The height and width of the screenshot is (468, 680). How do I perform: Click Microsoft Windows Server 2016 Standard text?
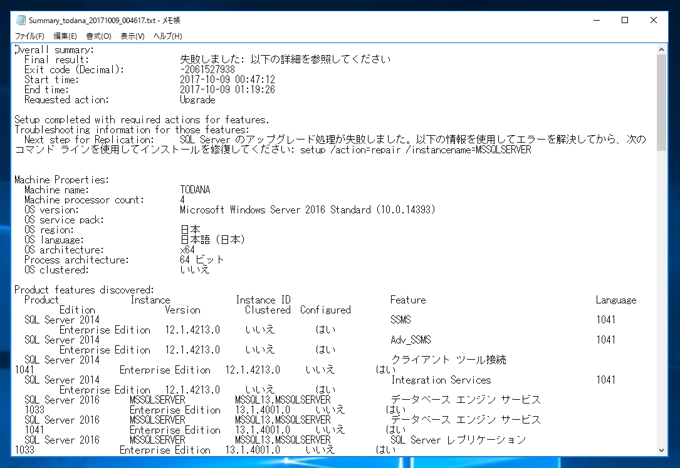click(x=307, y=210)
